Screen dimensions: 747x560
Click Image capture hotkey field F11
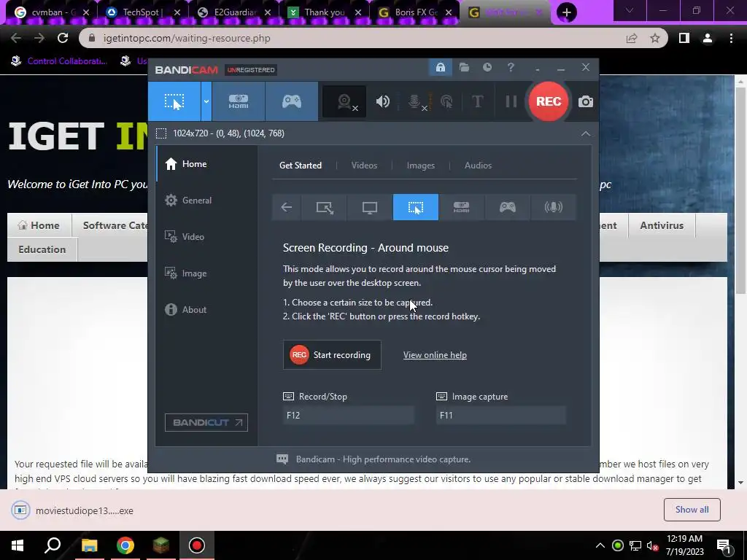(x=500, y=415)
